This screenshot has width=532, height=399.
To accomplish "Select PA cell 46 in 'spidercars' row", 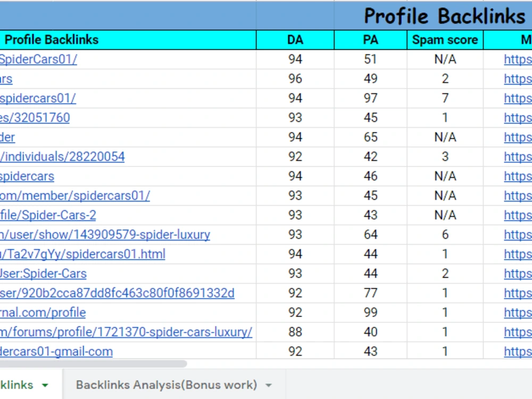I will click(x=370, y=177).
